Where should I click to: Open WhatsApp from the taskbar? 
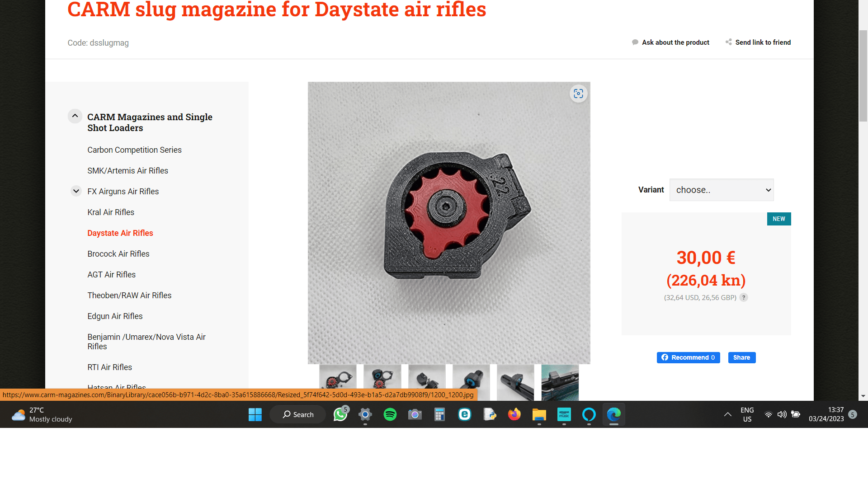click(x=340, y=414)
